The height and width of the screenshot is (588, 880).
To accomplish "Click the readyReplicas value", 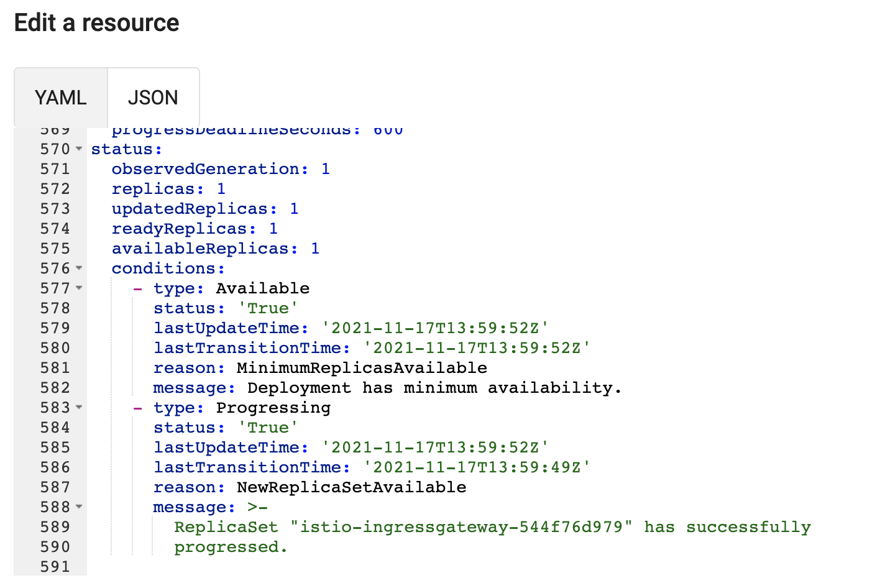I will click(x=273, y=229).
